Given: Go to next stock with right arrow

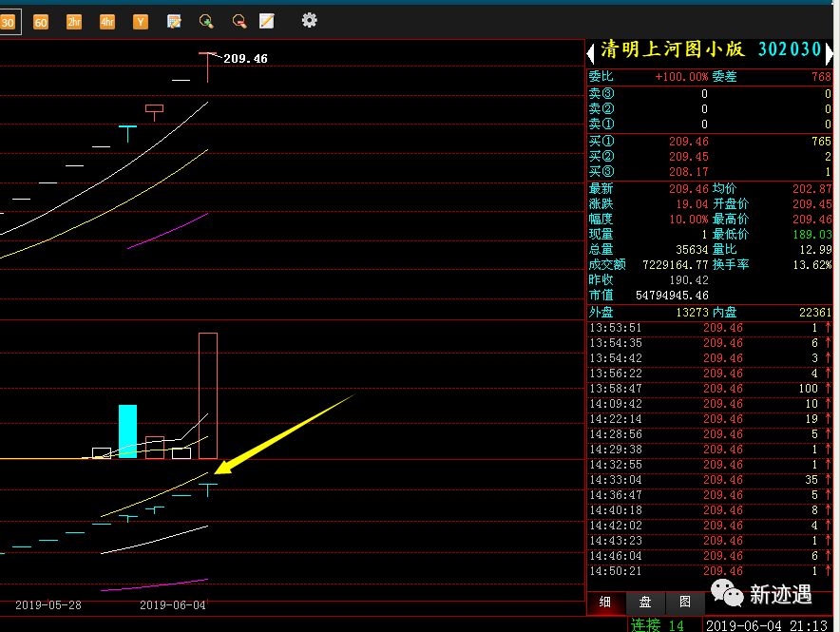Looking at the screenshot, I should [829, 53].
